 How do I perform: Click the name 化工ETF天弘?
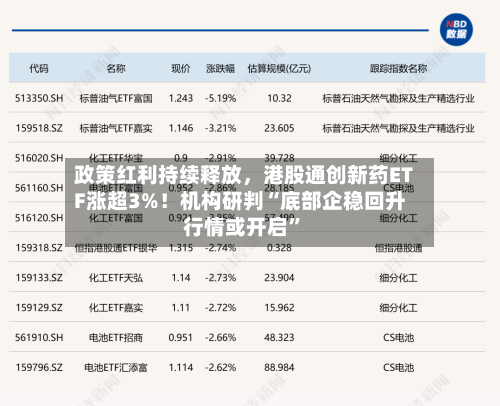tap(116, 278)
